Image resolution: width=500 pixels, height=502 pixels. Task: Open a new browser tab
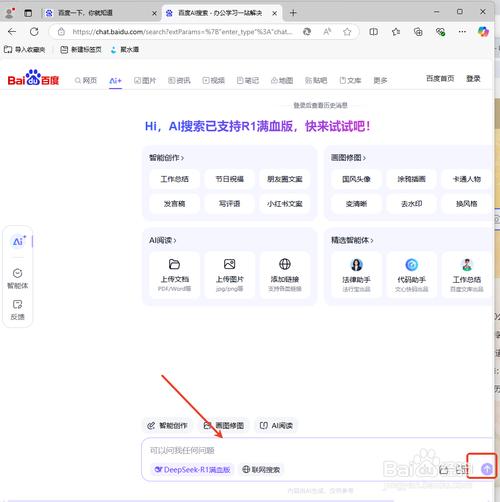tap(293, 13)
